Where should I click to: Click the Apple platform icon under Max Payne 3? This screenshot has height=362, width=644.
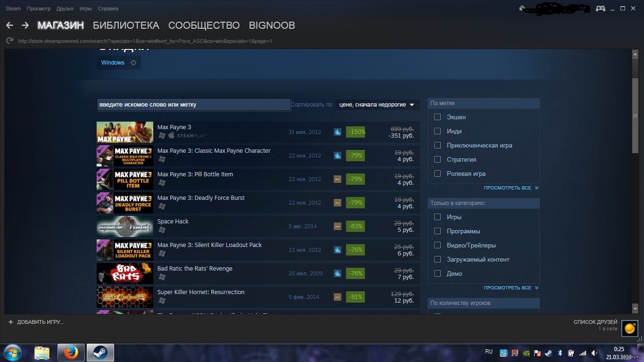coord(172,136)
